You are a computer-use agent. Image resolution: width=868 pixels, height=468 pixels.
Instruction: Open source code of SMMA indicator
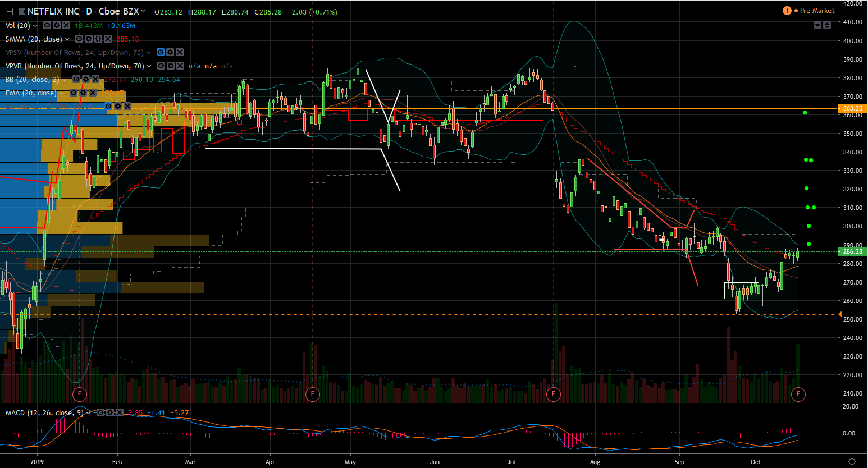[98, 39]
